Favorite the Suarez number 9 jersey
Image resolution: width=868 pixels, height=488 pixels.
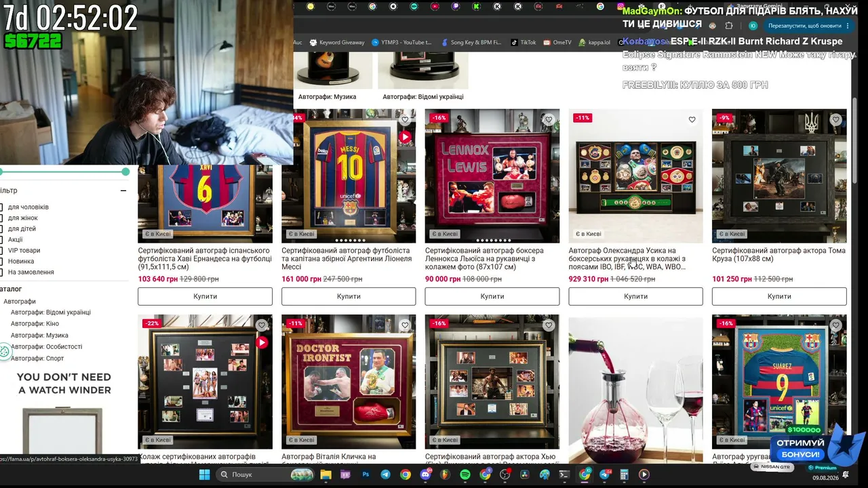[x=835, y=325]
